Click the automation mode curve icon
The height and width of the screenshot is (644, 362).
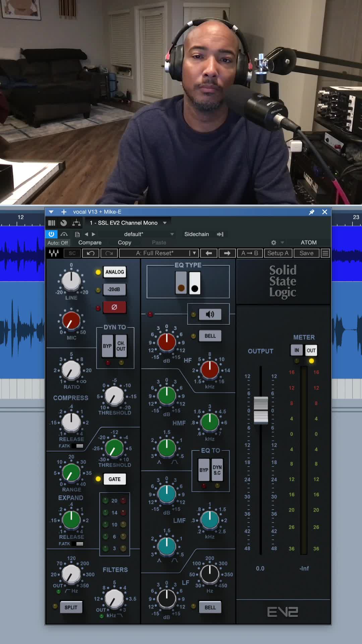pyautogui.click(x=64, y=234)
